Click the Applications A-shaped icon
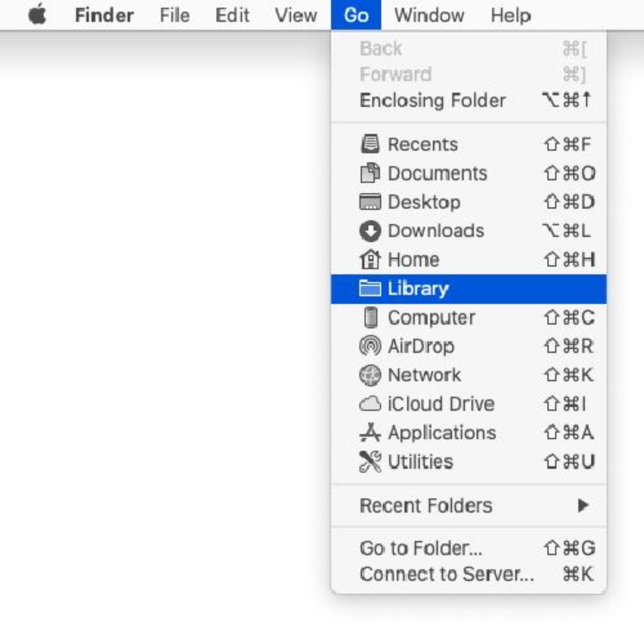This screenshot has width=644, height=644. point(370,433)
